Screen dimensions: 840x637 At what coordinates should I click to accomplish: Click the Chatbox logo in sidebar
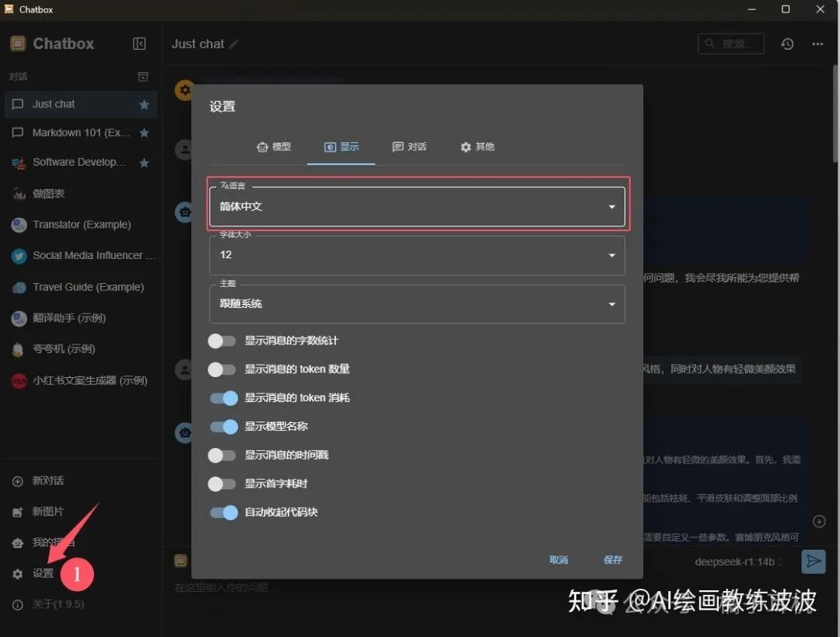pyautogui.click(x=18, y=44)
